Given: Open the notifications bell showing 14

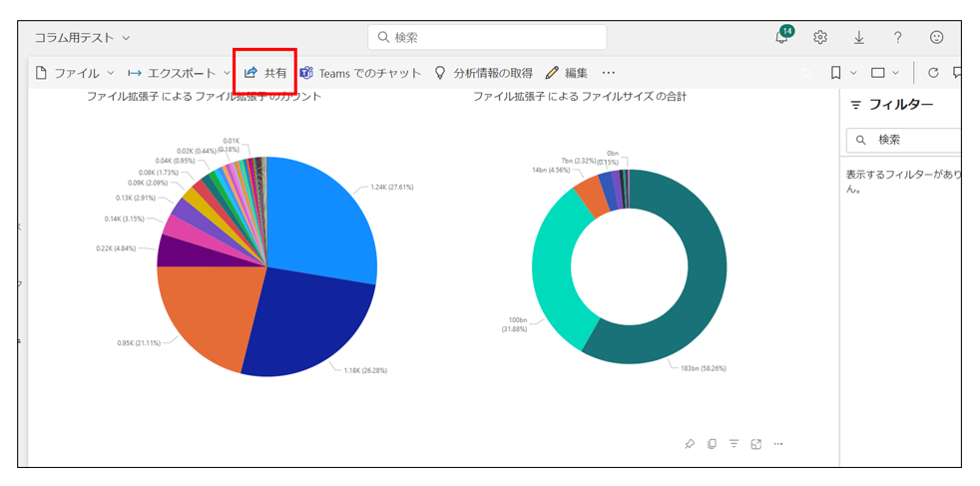Looking at the screenshot, I should tap(782, 36).
